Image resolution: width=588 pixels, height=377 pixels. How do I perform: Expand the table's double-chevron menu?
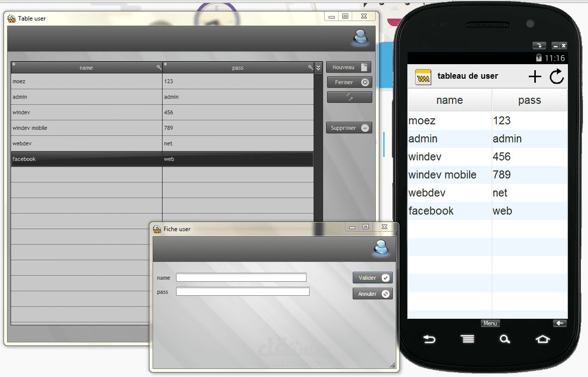pyautogui.click(x=319, y=68)
